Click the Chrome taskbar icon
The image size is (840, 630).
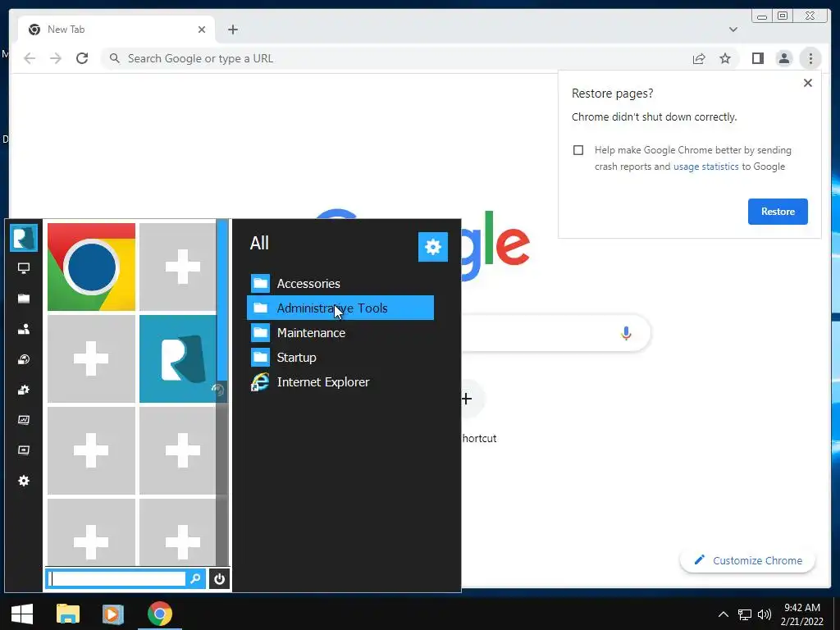[x=160, y=614]
